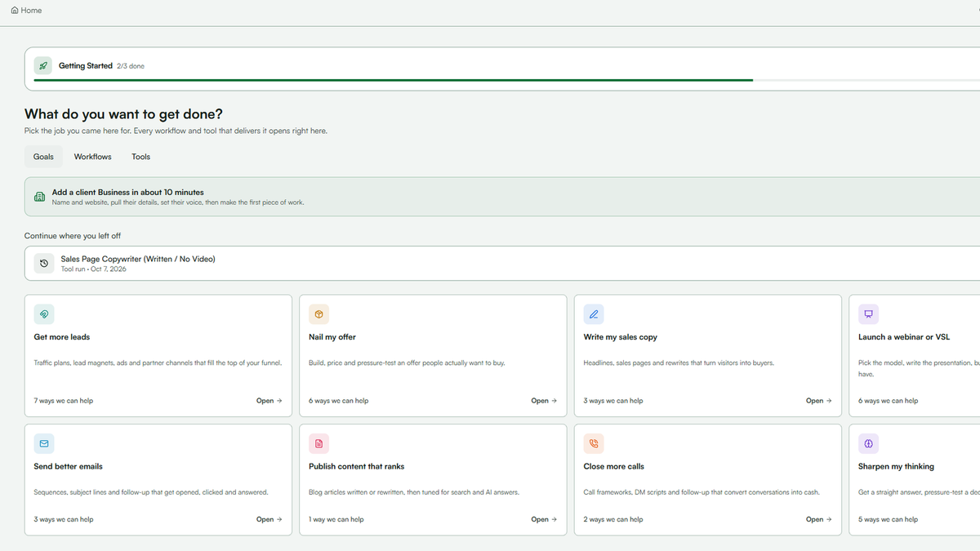Open the Close more calls goal

(818, 519)
